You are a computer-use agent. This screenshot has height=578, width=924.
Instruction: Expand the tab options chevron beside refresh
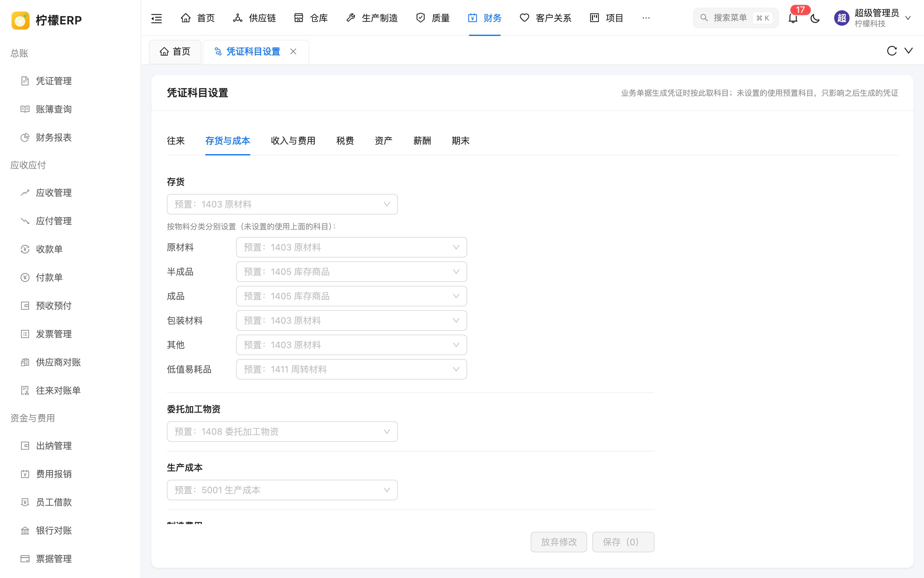coord(909,51)
